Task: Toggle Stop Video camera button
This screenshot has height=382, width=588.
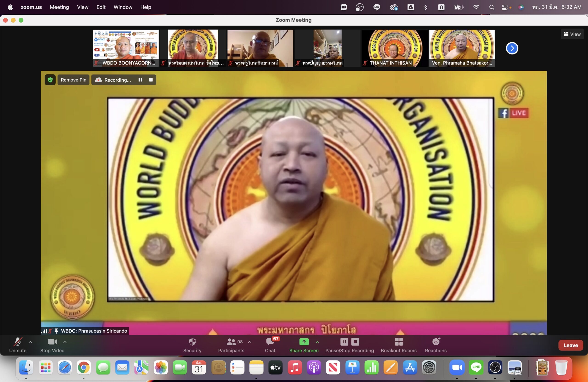Action: pos(52,342)
